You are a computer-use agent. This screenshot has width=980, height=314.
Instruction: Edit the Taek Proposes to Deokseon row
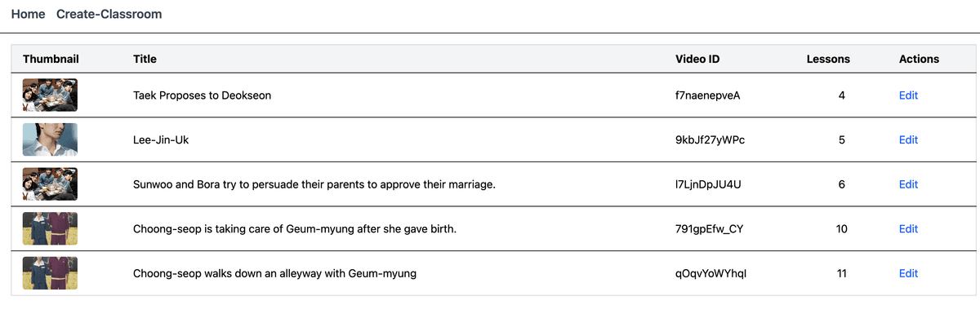908,95
